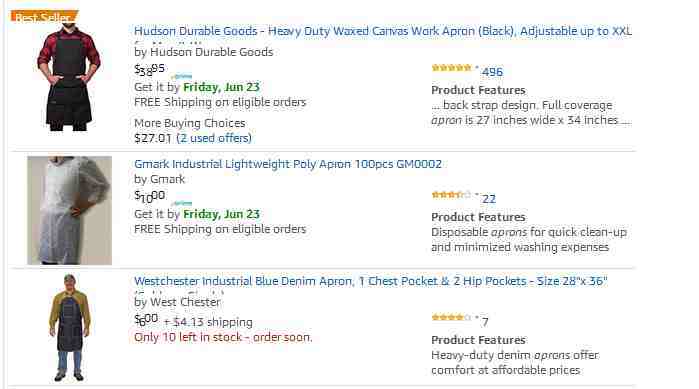
Task: Click the Best Seller orange badge
Action: point(44,17)
